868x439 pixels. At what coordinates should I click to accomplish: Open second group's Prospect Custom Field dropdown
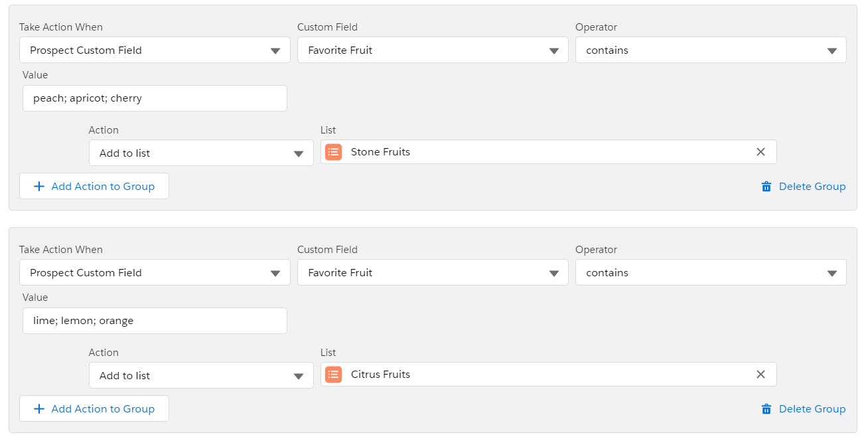click(x=155, y=273)
